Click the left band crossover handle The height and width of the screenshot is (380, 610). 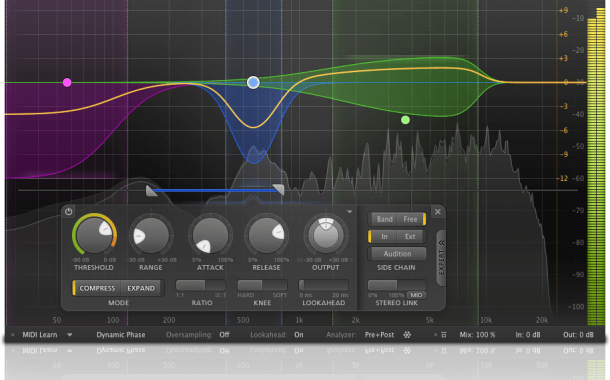coord(151,190)
